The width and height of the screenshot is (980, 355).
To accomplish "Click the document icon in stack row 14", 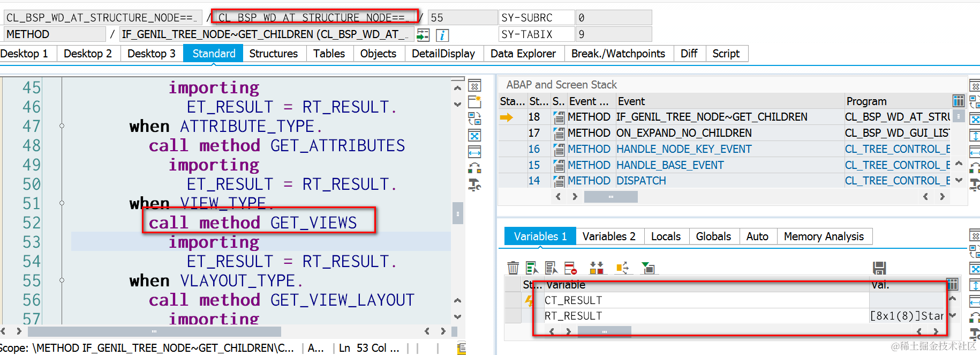I will pos(559,181).
